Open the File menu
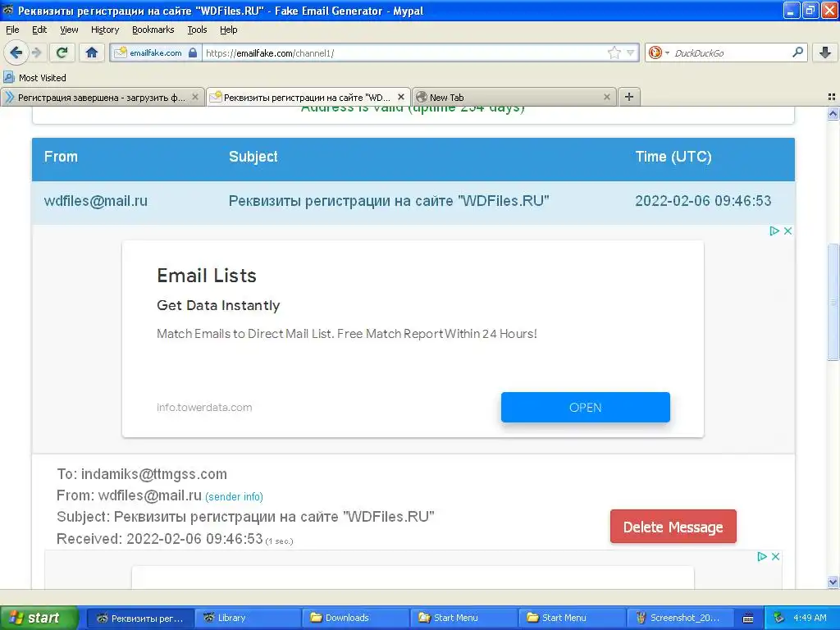Image resolution: width=840 pixels, height=630 pixels. pyautogui.click(x=12, y=30)
